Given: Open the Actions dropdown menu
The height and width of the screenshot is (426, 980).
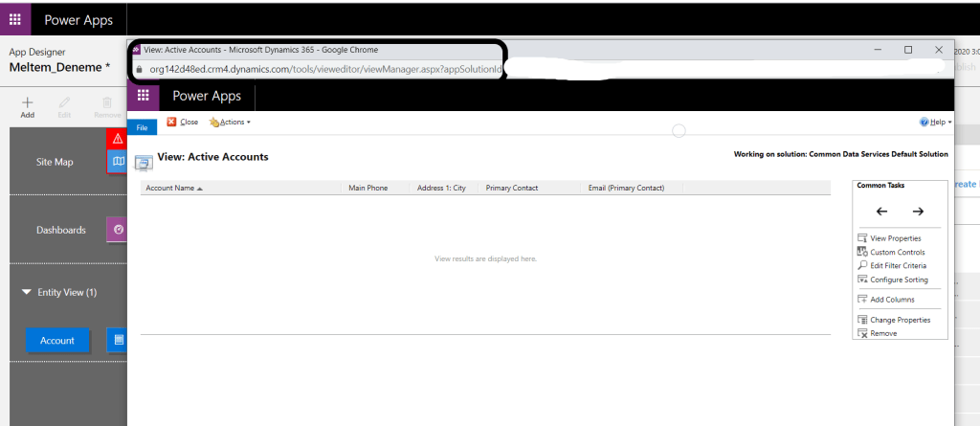Looking at the screenshot, I should pyautogui.click(x=230, y=123).
